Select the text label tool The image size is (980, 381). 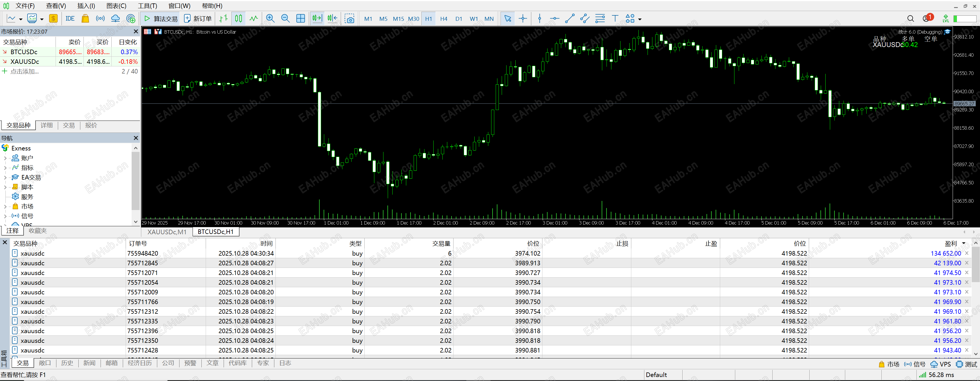coord(615,19)
